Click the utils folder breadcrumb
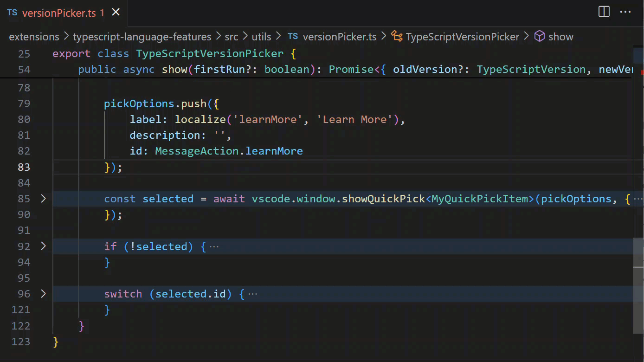This screenshot has width=644, height=362. 261,37
